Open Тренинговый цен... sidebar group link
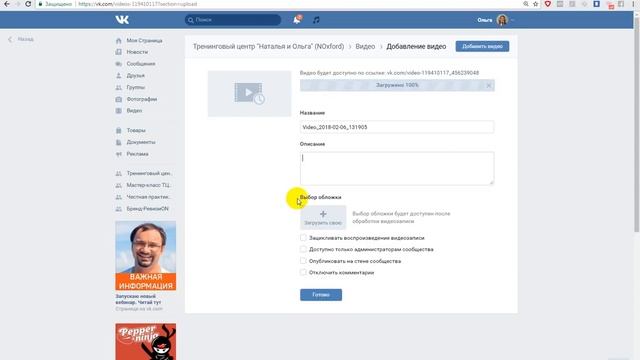The image size is (640, 360). (x=149, y=173)
